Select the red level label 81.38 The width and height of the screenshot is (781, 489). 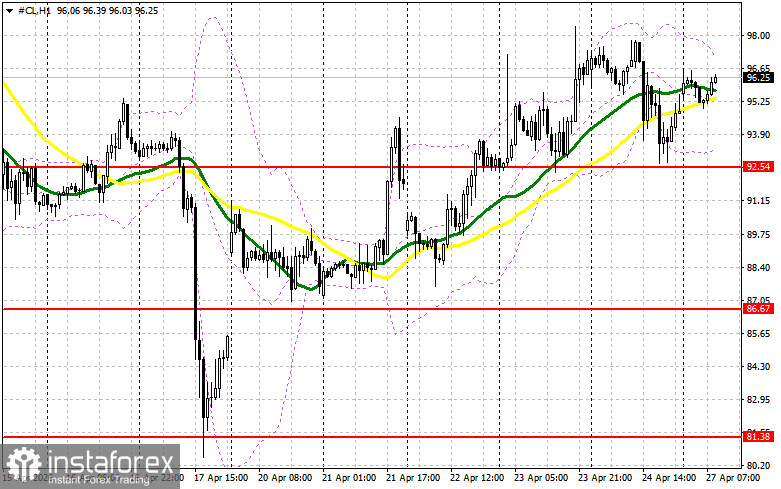759,437
